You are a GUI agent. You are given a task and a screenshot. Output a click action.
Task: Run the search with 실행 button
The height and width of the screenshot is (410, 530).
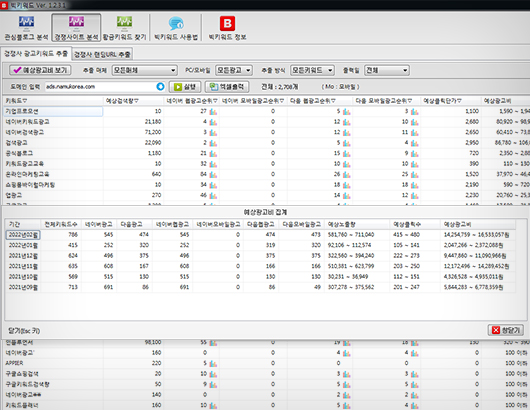pos(185,87)
